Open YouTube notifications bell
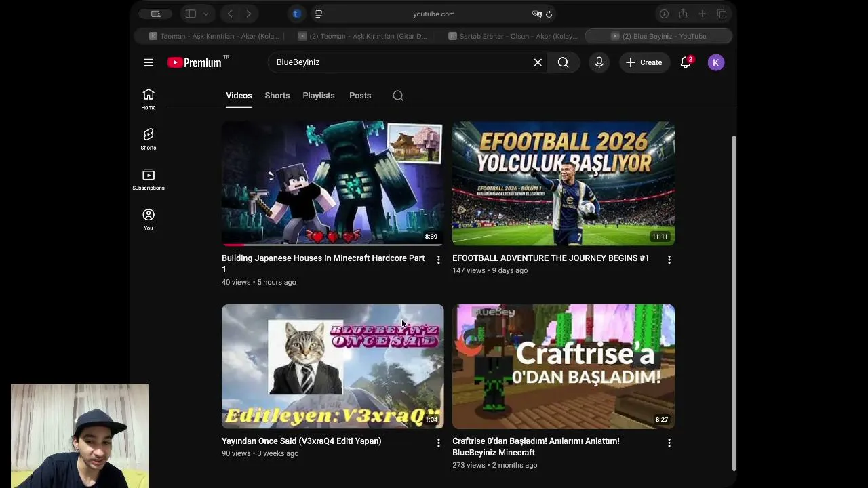This screenshot has height=488, width=868. click(x=686, y=62)
